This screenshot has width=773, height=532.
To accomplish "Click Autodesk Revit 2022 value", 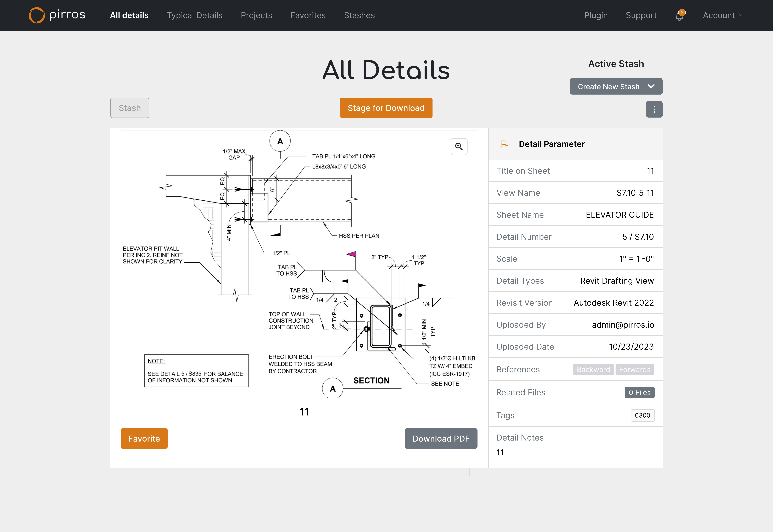I will pos(614,303).
